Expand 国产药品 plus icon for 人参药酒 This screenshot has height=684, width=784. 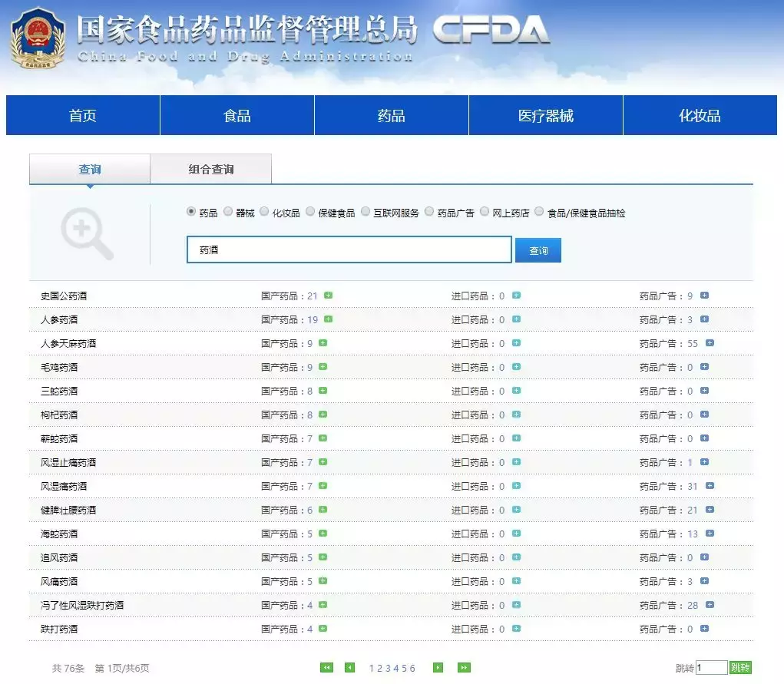click(x=328, y=319)
